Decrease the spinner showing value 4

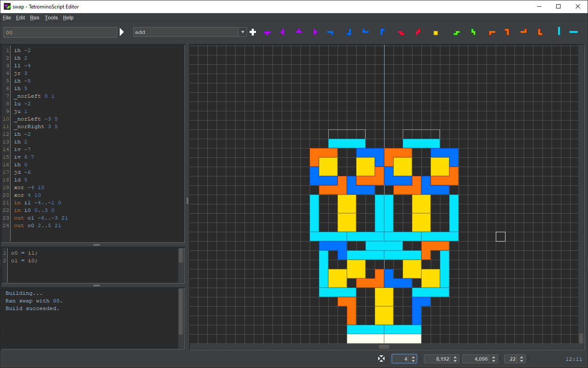coord(413,361)
